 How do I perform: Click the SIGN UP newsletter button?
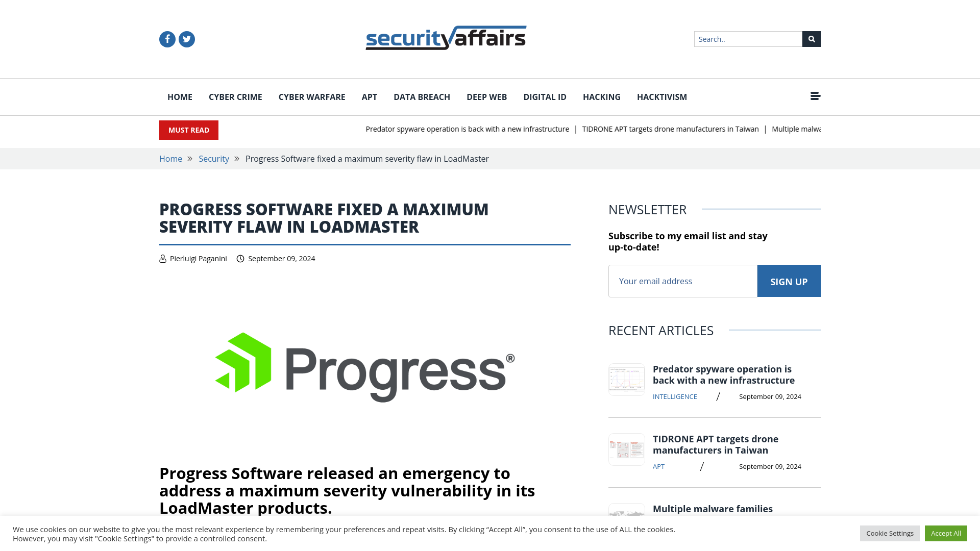789,281
